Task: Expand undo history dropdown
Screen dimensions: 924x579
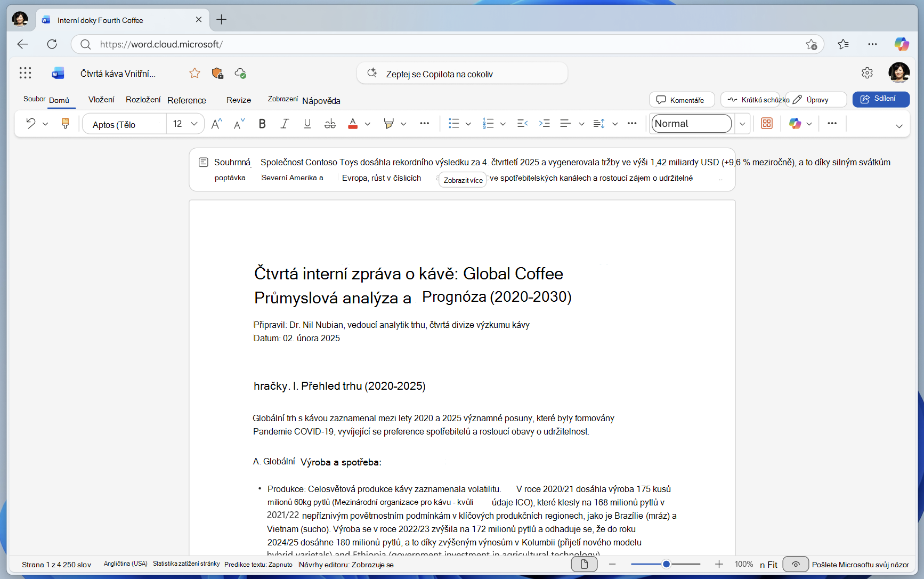Action: click(x=45, y=124)
